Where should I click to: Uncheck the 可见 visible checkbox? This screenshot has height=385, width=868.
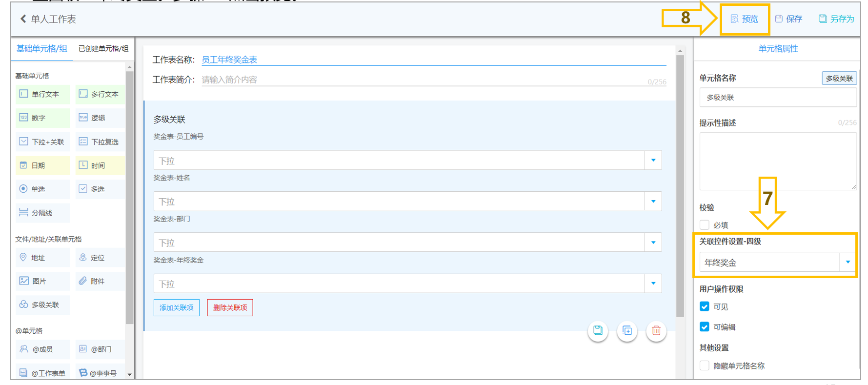705,306
